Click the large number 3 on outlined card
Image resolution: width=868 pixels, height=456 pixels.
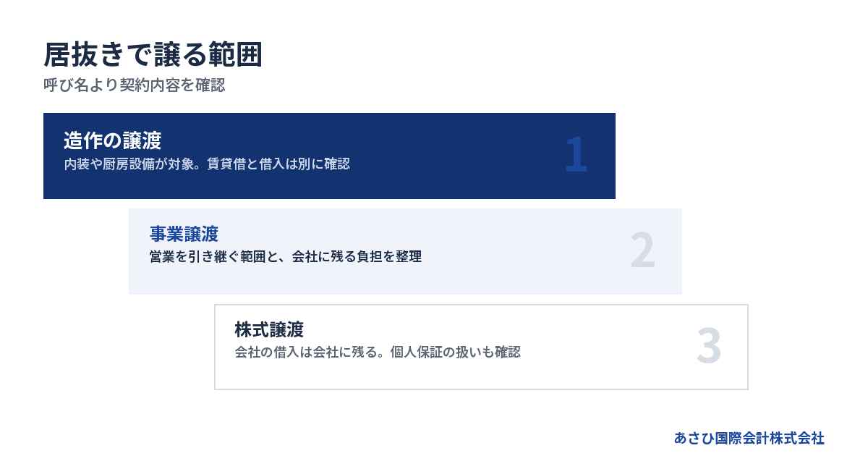tap(709, 346)
